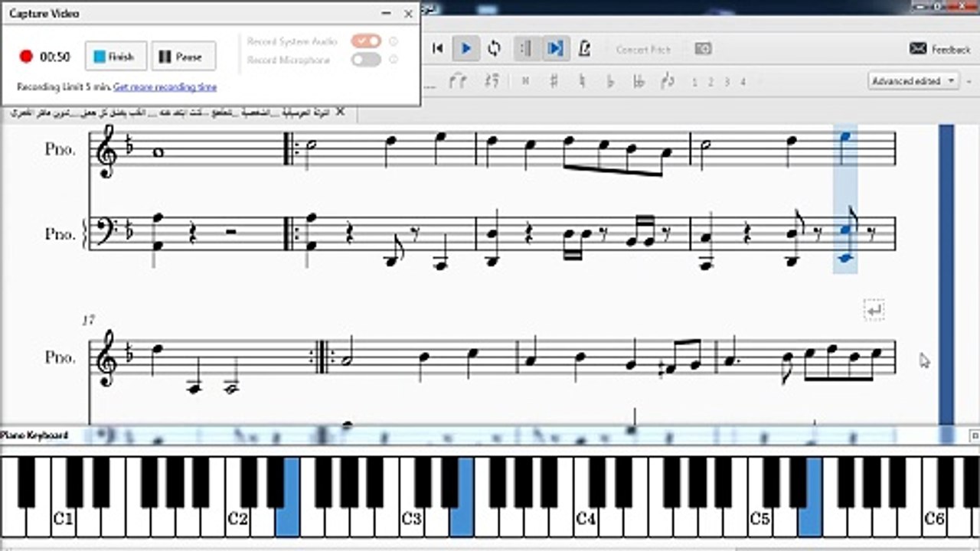The height and width of the screenshot is (551, 980).
Task: Select the double flat accidental icon
Action: (639, 81)
